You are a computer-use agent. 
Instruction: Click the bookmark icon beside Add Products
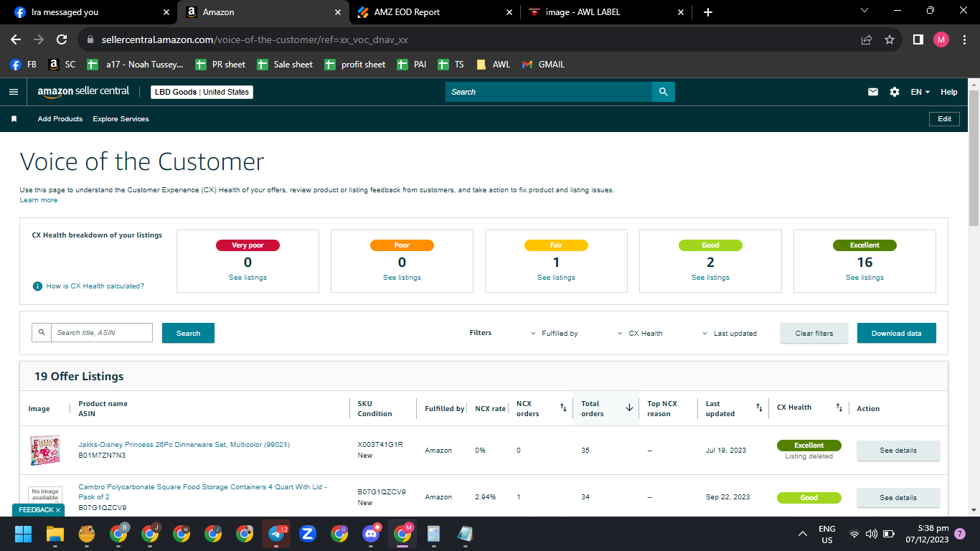14,119
